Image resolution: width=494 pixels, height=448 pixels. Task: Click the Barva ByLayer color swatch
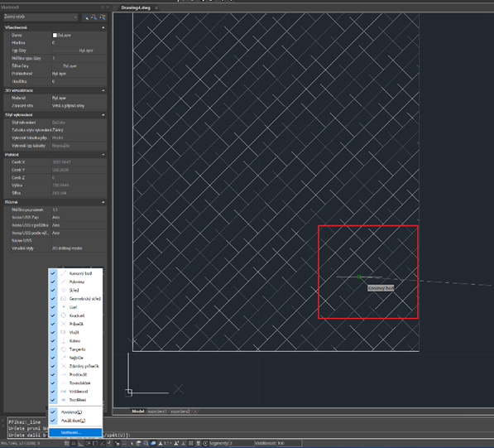[x=55, y=36]
